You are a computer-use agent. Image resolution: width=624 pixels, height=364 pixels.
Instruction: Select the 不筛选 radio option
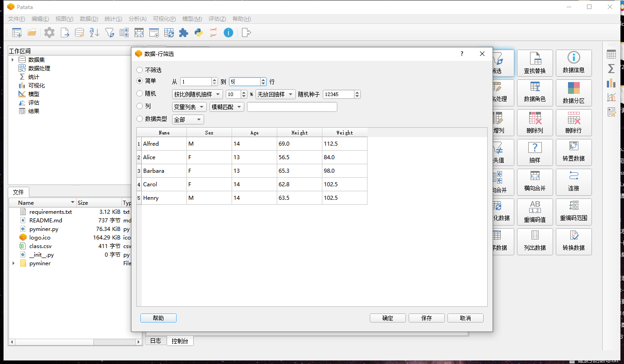140,70
